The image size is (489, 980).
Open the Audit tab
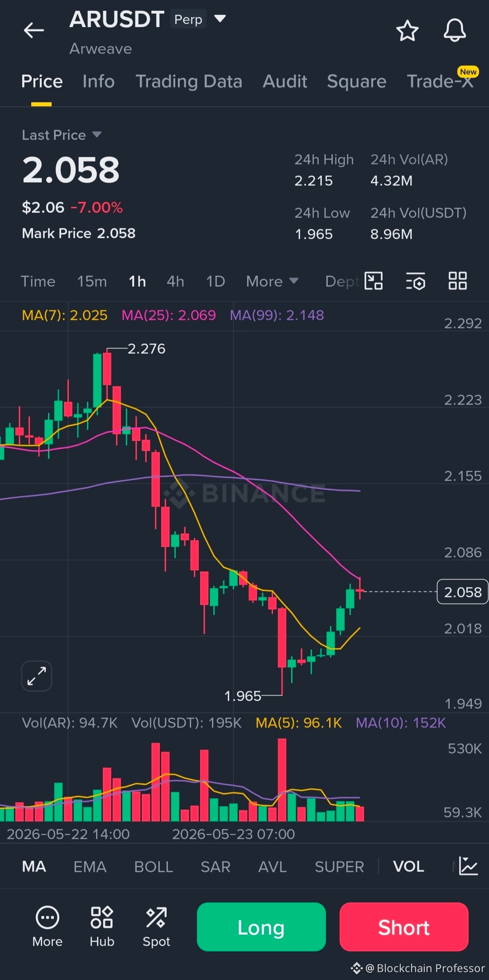coord(285,82)
